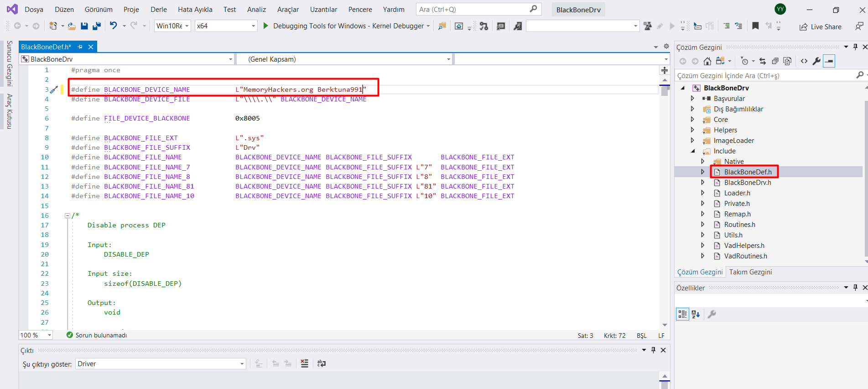Click the Find in Files folder icon
Image resolution: width=868 pixels, height=389 pixels.
click(x=442, y=26)
